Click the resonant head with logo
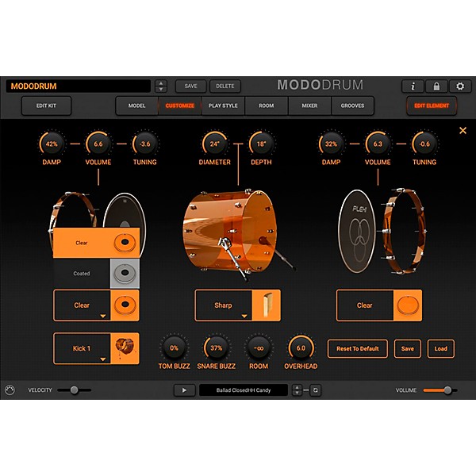 357,232
